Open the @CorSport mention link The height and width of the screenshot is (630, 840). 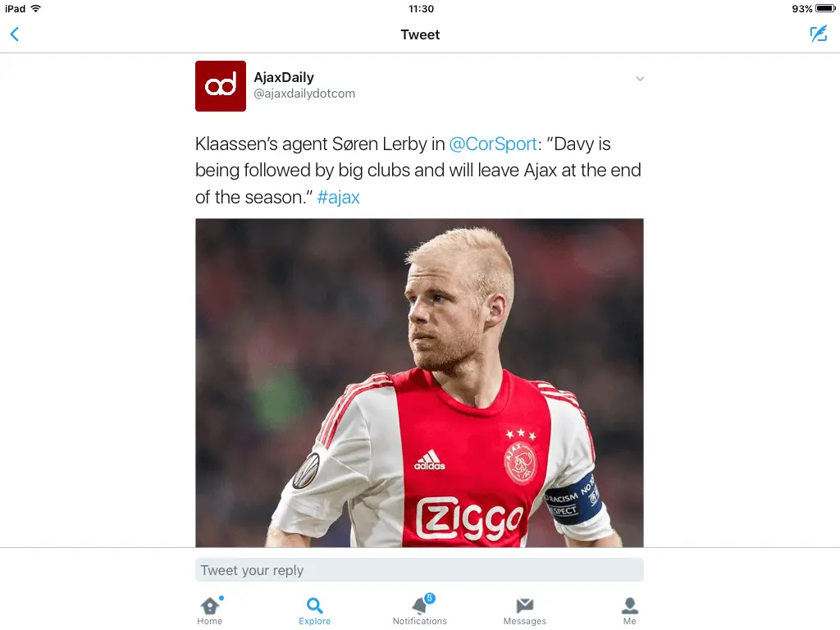click(x=492, y=144)
